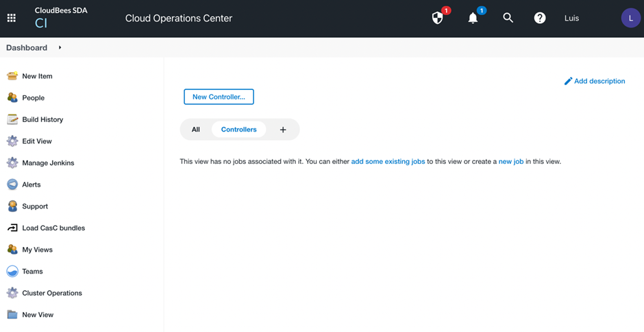Click the People icon in sidebar
This screenshot has width=644, height=332.
(12, 98)
